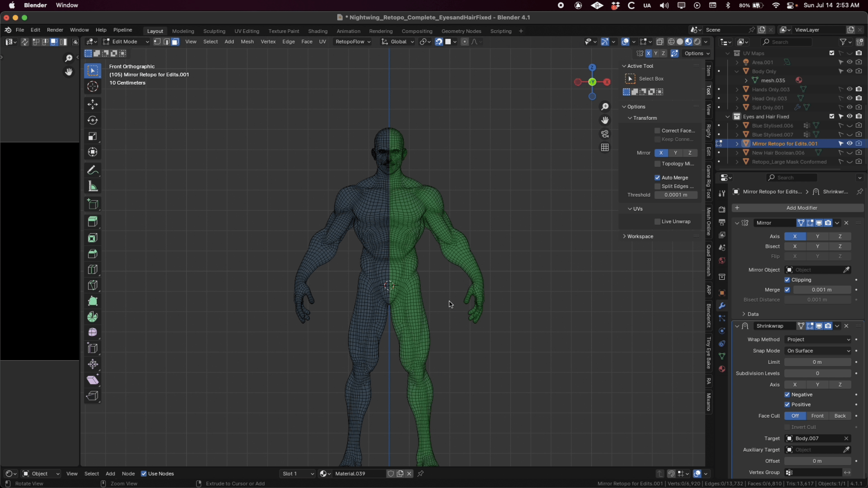Image resolution: width=868 pixels, height=488 pixels.
Task: Select the Scale tool
Action: coord(93,136)
